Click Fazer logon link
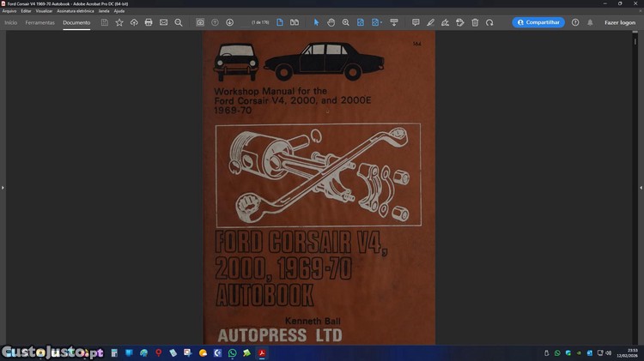 [619, 22]
